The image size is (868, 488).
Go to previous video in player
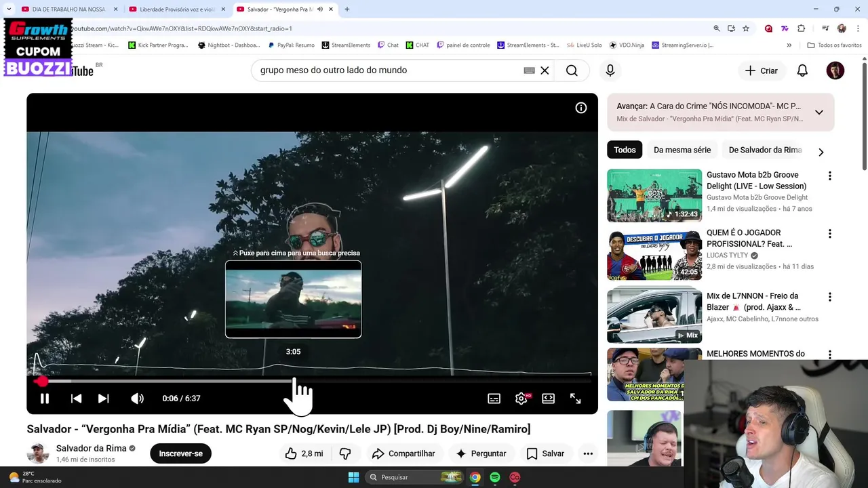[x=77, y=399]
